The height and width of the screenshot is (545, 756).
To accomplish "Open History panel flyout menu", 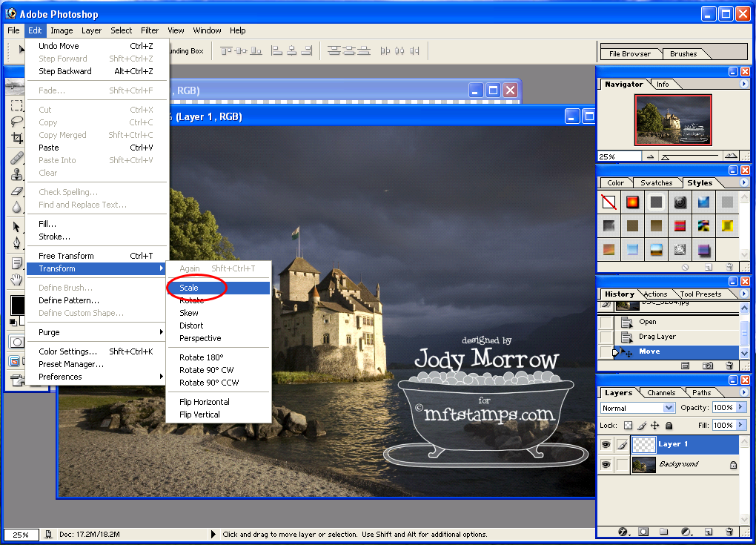I will (743, 293).
